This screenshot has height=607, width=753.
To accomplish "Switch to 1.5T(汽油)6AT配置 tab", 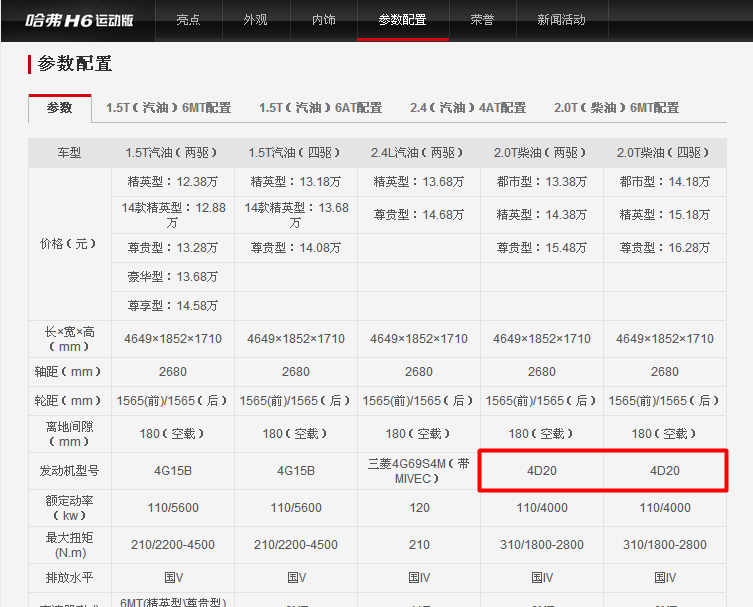I will pos(320,108).
